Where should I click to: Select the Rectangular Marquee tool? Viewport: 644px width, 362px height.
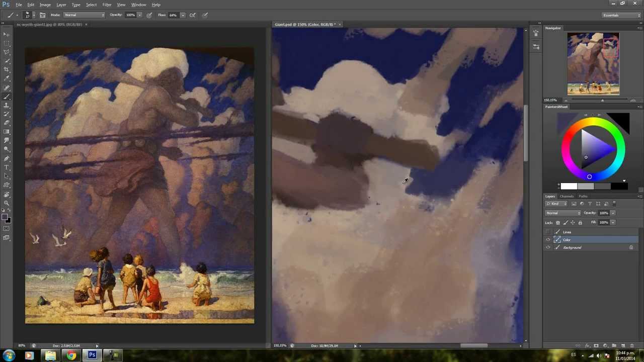[7, 43]
